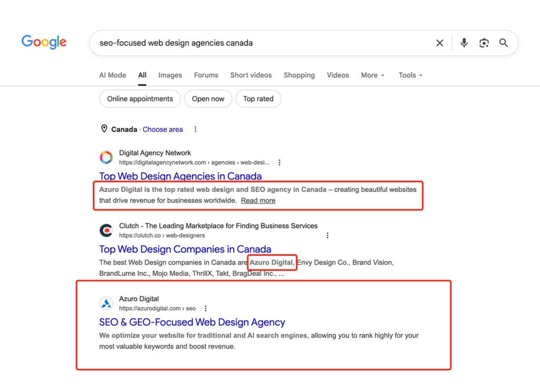
Task: Click the Azuro Digital favicon
Action: coord(106,303)
